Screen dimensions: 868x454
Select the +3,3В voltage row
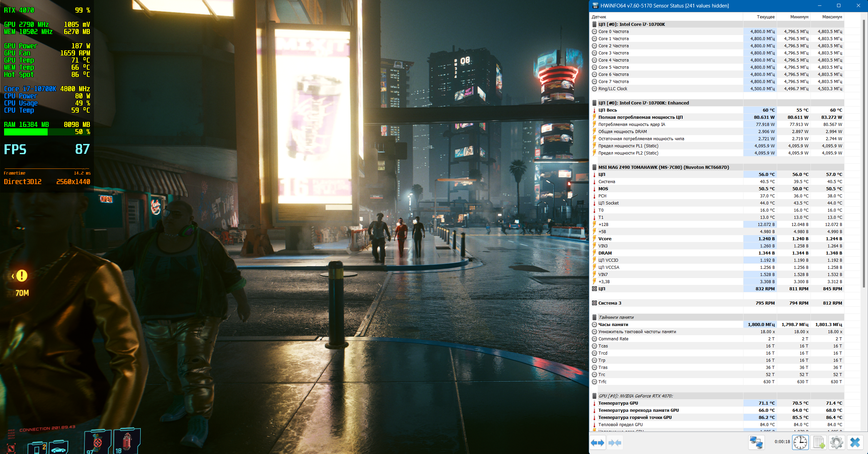pyautogui.click(x=717, y=281)
